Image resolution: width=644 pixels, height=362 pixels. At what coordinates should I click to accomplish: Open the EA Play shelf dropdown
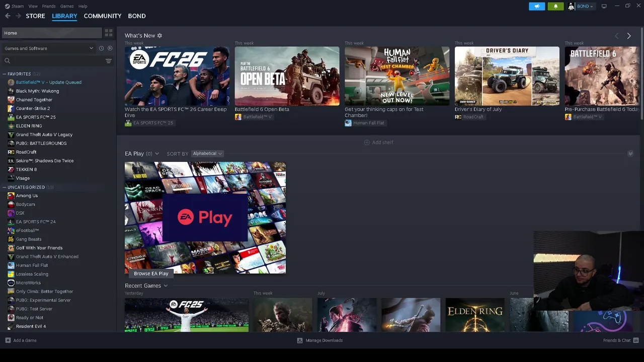click(x=157, y=153)
